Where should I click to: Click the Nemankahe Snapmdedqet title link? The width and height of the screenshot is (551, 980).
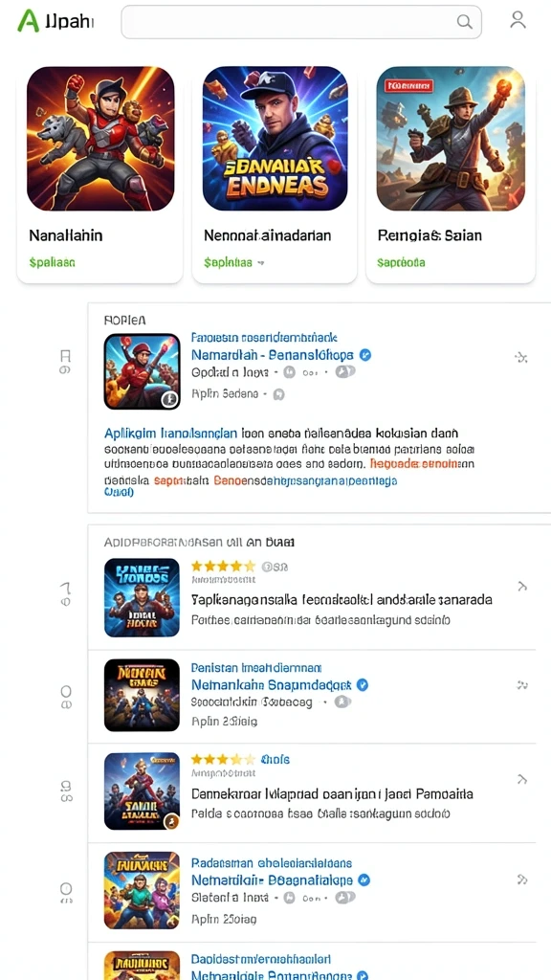point(271,685)
